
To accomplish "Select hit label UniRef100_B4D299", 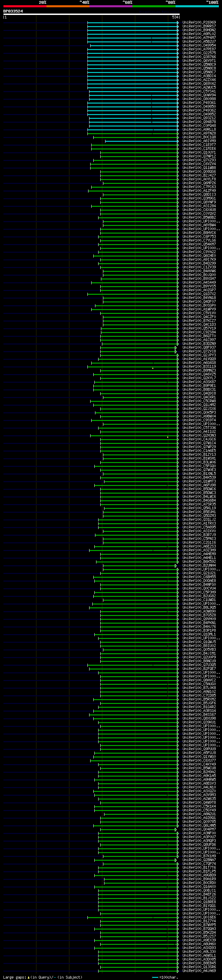I will point(199,263).
